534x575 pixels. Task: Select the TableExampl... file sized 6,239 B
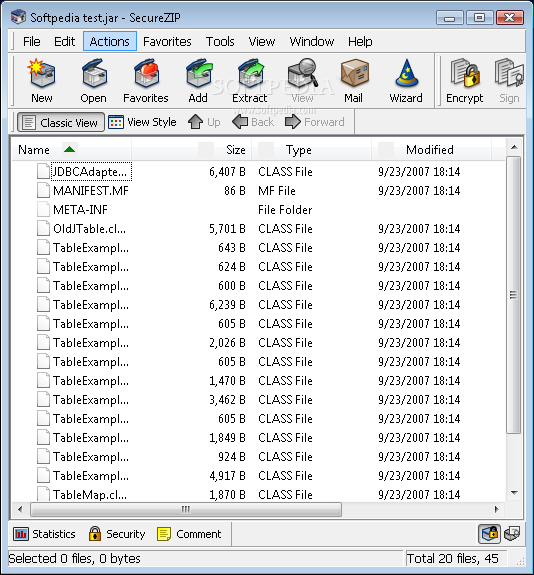tap(91, 305)
